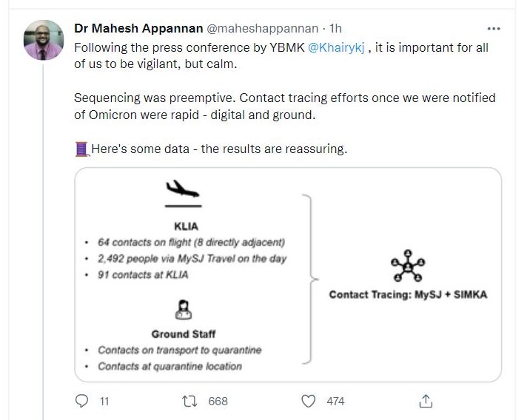The image size is (530, 420).
Task: Click the reply speech bubble icon
Action: 82,401
